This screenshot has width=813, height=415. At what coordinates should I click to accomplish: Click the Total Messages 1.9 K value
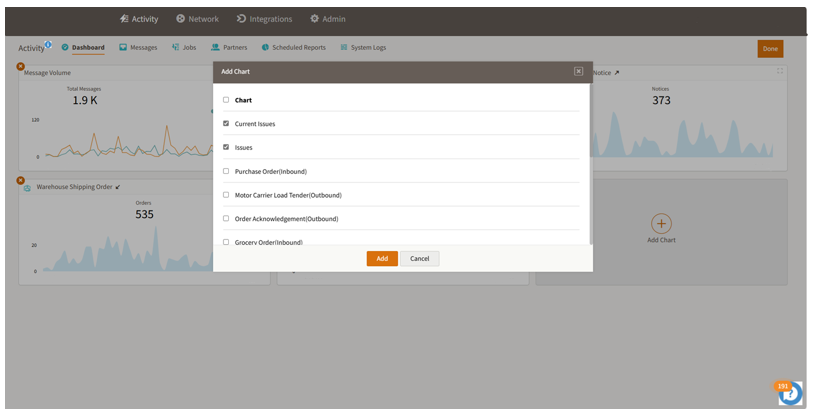click(85, 101)
